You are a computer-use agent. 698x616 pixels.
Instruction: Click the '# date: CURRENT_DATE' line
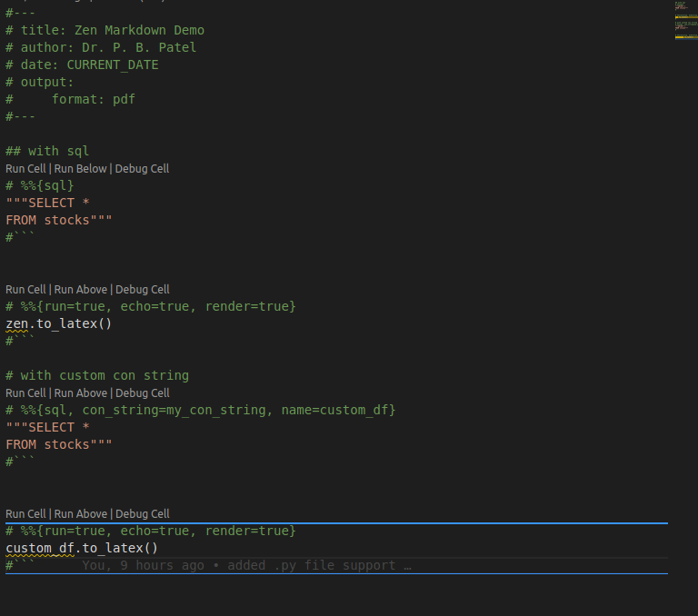click(82, 65)
